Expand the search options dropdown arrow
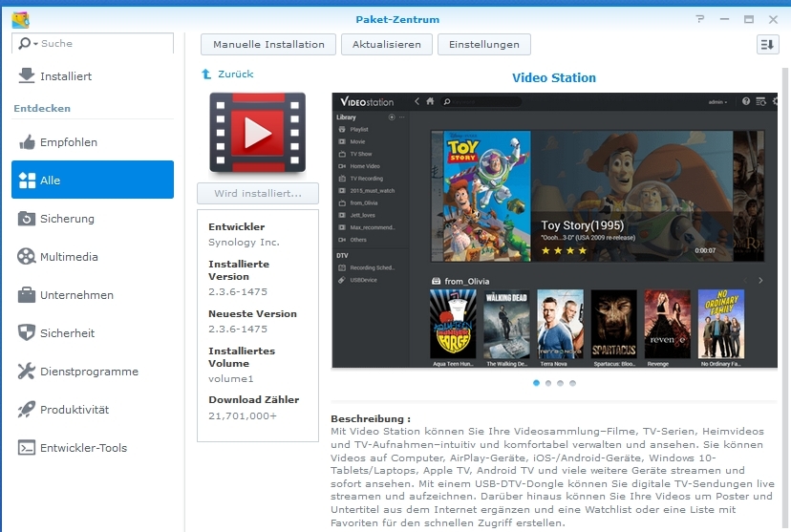The image size is (791, 532). pyautogui.click(x=35, y=44)
